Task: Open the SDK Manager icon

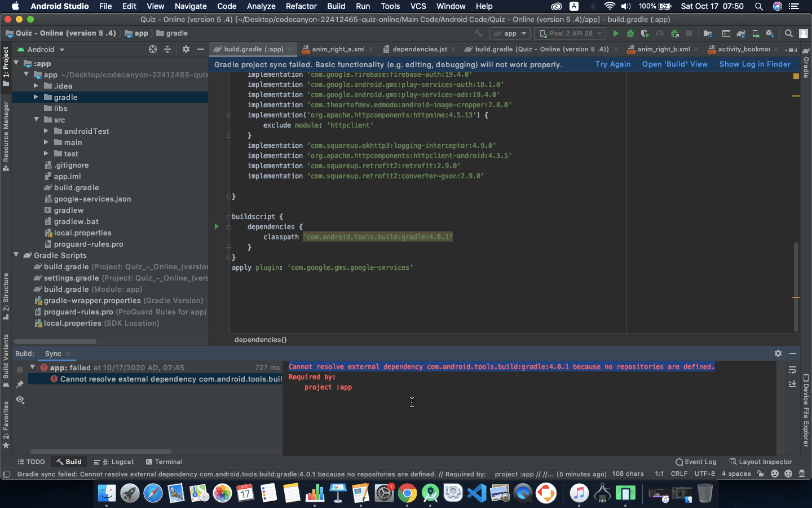Action: tap(770, 33)
